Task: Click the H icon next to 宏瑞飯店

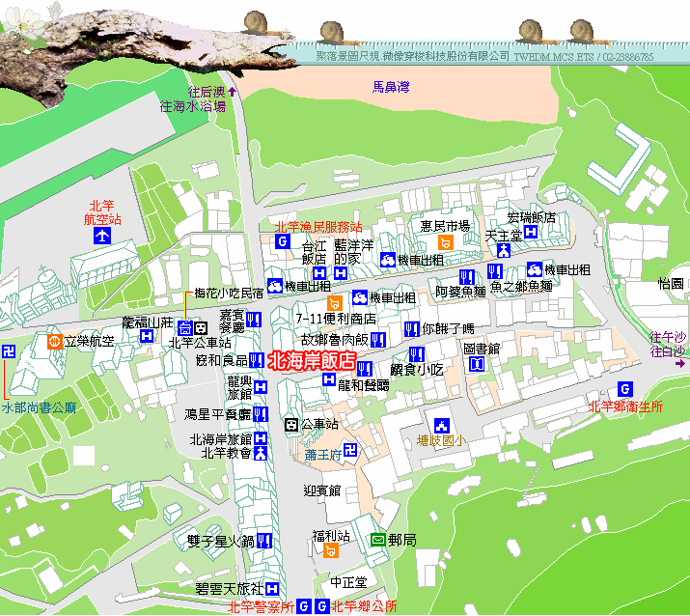Action: point(531,232)
